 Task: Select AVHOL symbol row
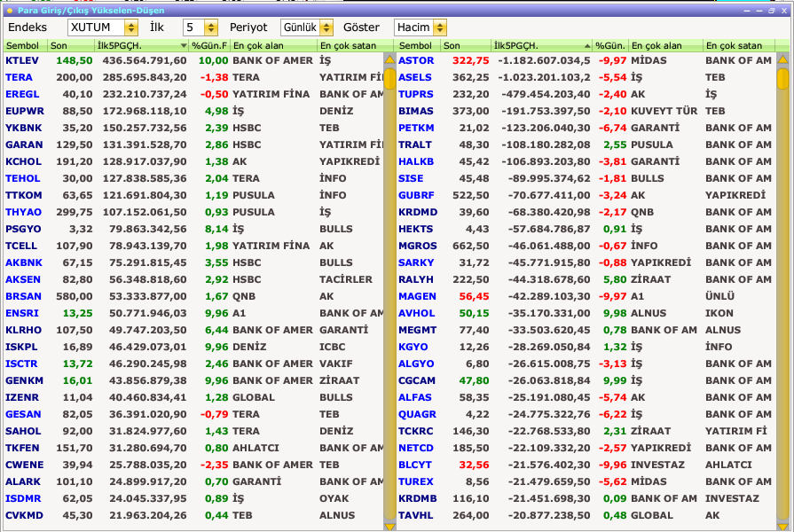click(586, 313)
